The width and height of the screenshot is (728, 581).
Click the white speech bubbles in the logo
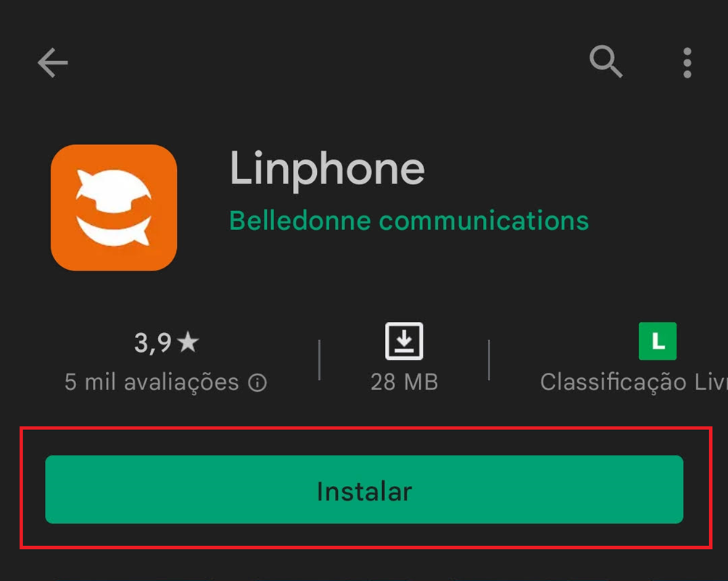click(x=114, y=207)
